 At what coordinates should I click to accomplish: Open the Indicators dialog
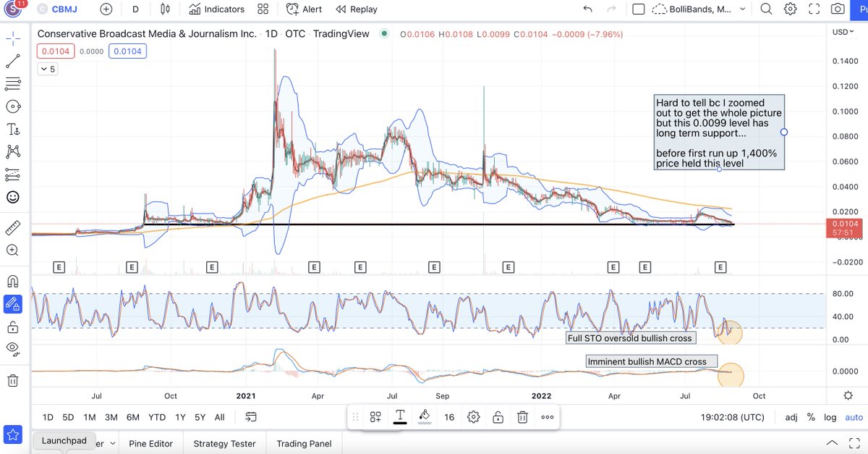217,9
